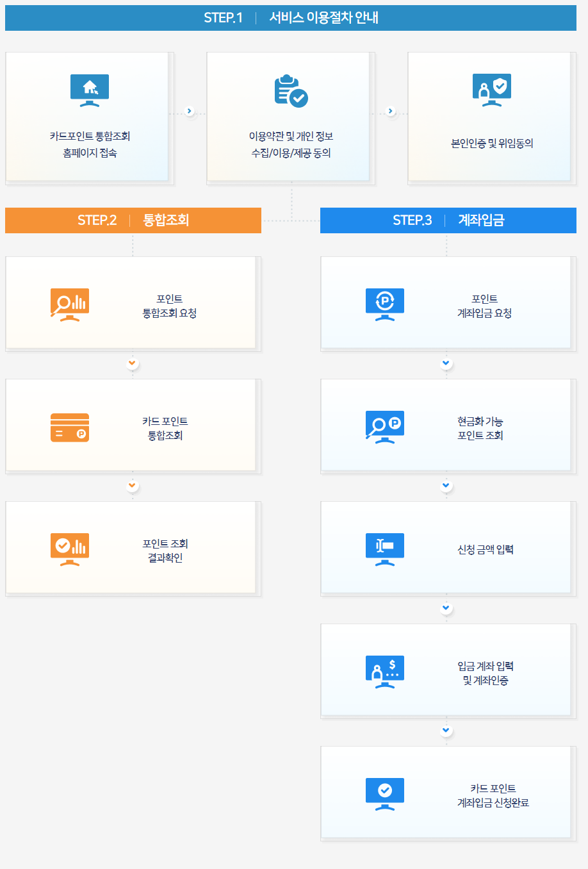The height and width of the screenshot is (869, 588).
Task: Select the orange STEP.2 통합조회 header
Action: [133, 220]
